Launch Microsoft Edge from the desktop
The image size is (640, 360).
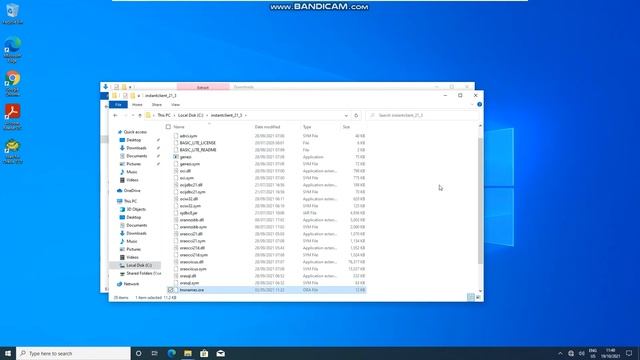tap(13, 49)
